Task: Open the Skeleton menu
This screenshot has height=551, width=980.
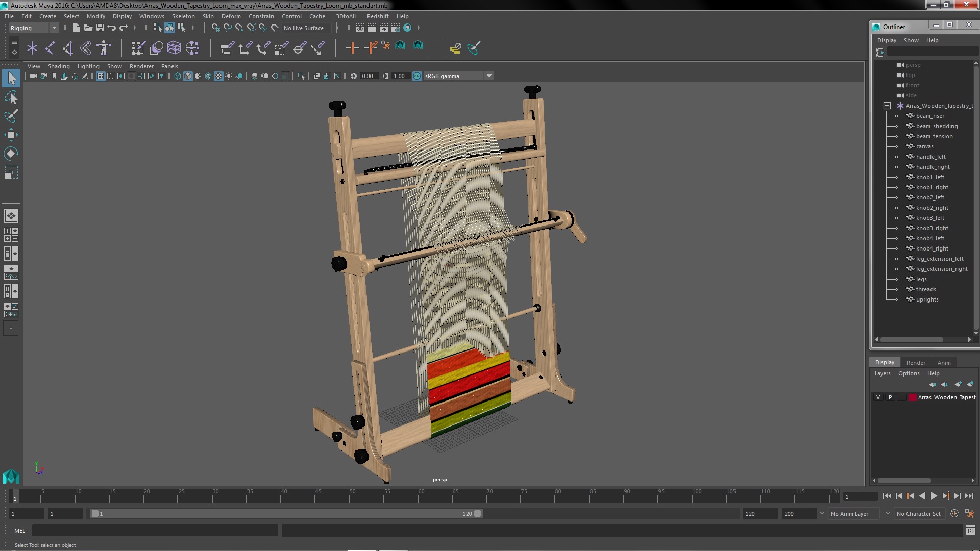Action: click(x=183, y=16)
